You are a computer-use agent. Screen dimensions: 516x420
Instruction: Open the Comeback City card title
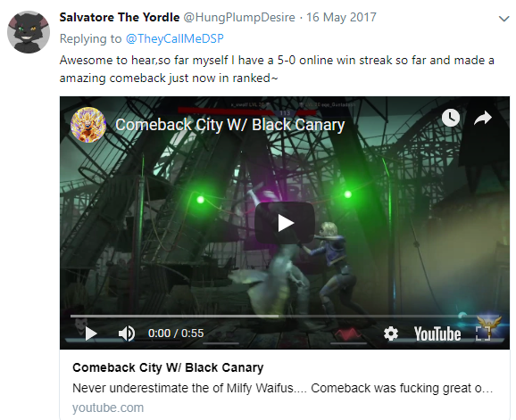[168, 367]
